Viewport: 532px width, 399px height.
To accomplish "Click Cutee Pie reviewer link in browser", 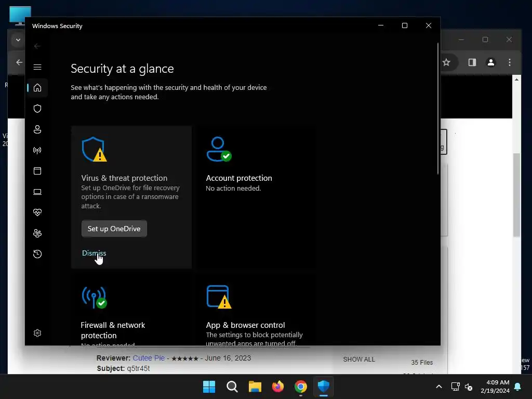I will pos(149,358).
